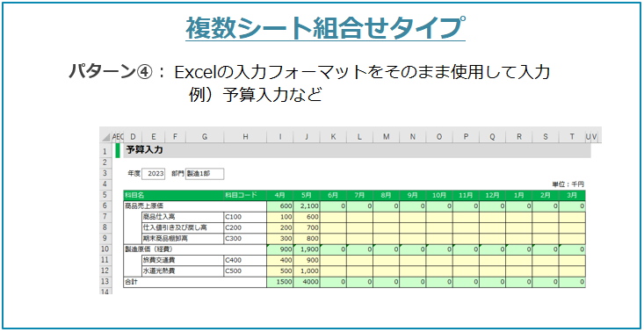This screenshot has height=332, width=644.
Task: Click the 3月 month header
Action: click(572, 195)
